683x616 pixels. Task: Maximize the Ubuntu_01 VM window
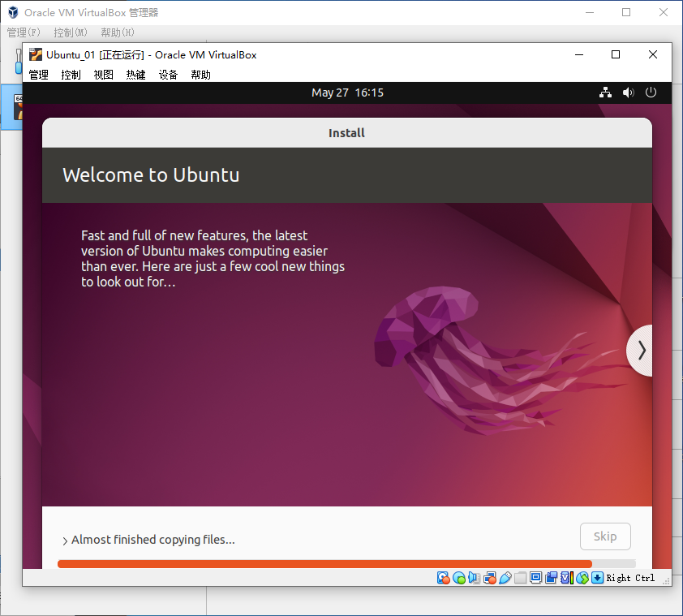coord(616,55)
